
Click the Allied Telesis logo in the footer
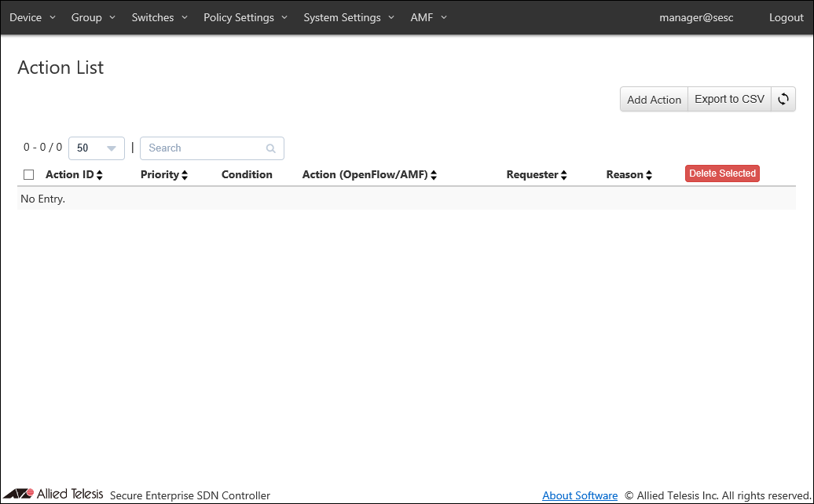point(53,494)
